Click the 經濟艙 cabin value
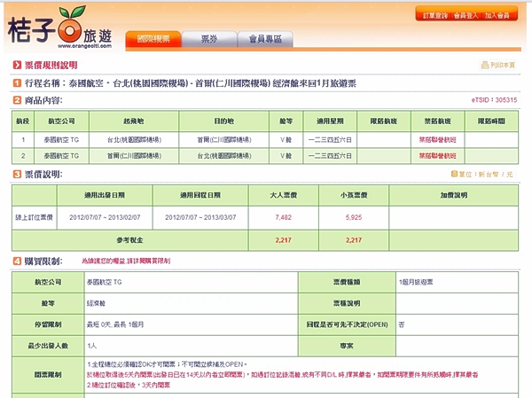This screenshot has height=398, width=532. coord(96,303)
